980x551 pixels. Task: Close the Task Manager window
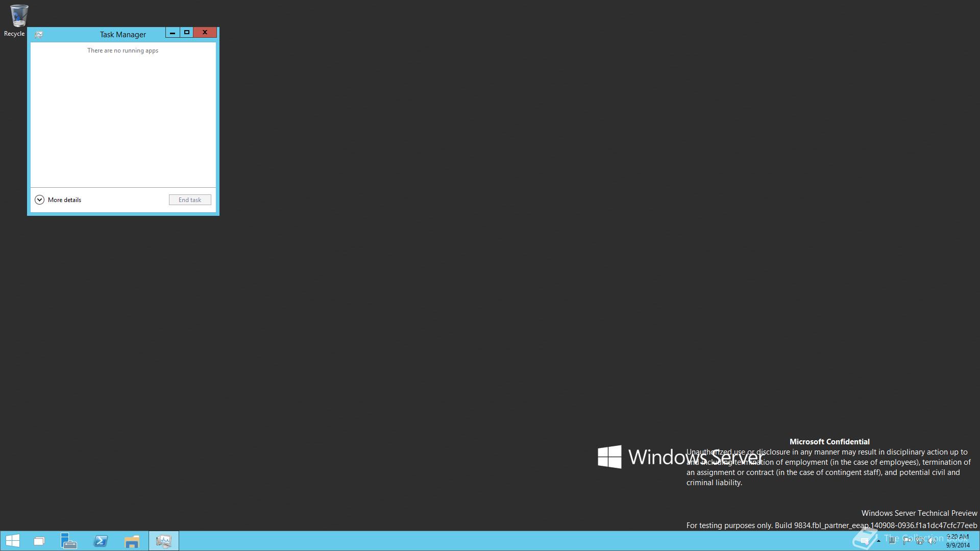[x=205, y=33]
